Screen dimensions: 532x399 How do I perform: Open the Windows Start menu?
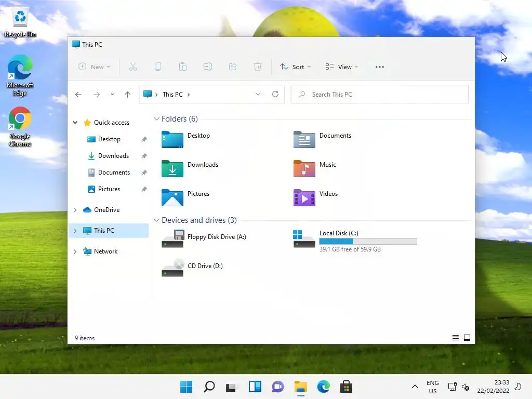pyautogui.click(x=186, y=387)
